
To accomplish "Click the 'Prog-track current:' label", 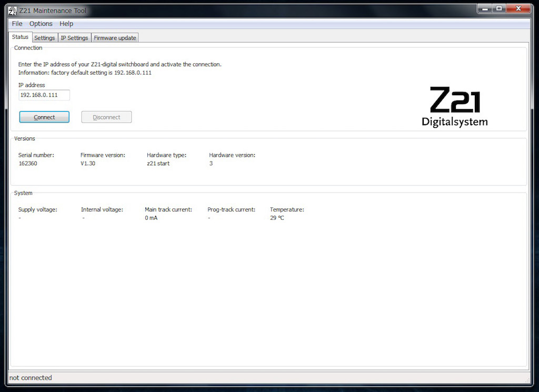I will pos(232,209).
